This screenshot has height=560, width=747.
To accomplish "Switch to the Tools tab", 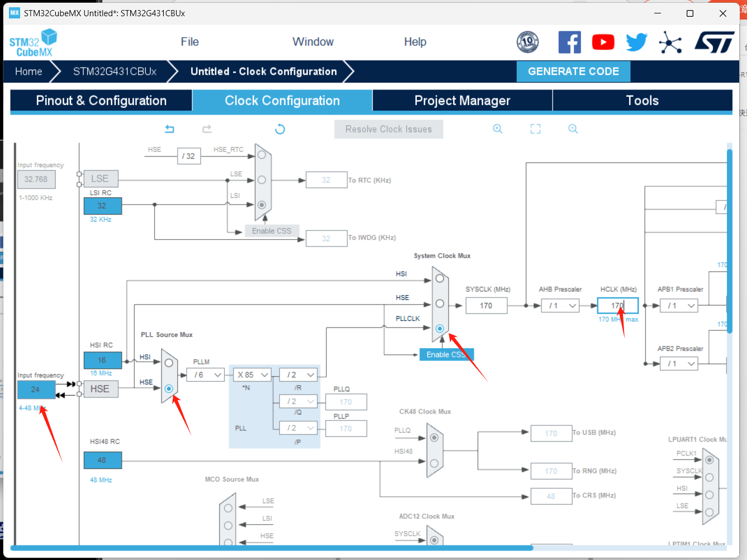I will click(643, 101).
